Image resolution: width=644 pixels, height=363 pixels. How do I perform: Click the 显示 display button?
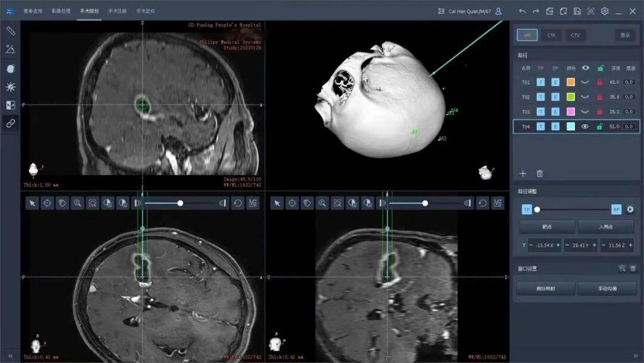coord(625,35)
